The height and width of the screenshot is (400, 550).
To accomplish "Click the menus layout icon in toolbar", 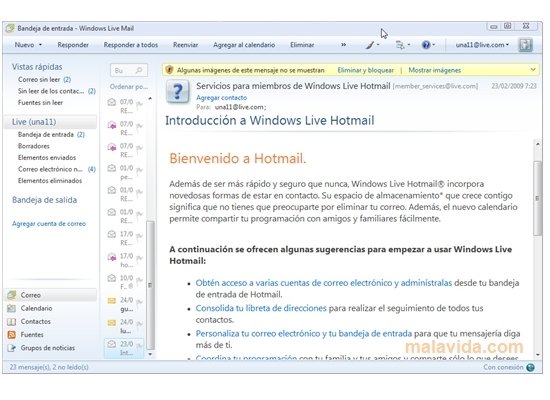I will click(400, 45).
